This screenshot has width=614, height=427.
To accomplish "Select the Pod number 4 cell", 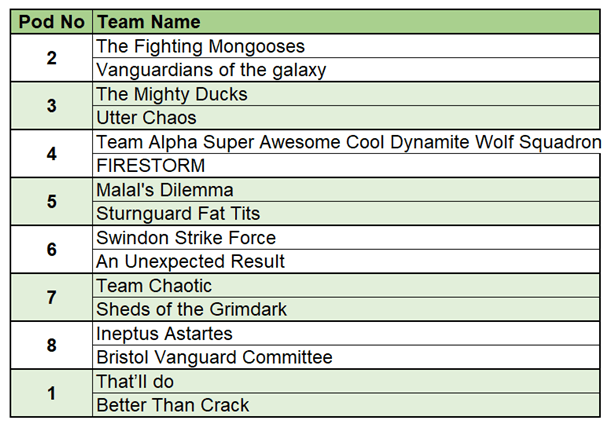I will 51,154.
